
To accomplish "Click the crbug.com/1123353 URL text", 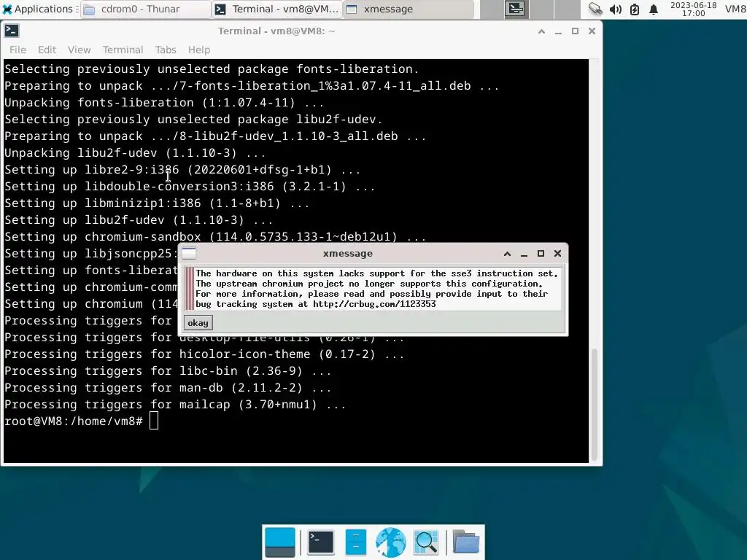I will [x=374, y=304].
